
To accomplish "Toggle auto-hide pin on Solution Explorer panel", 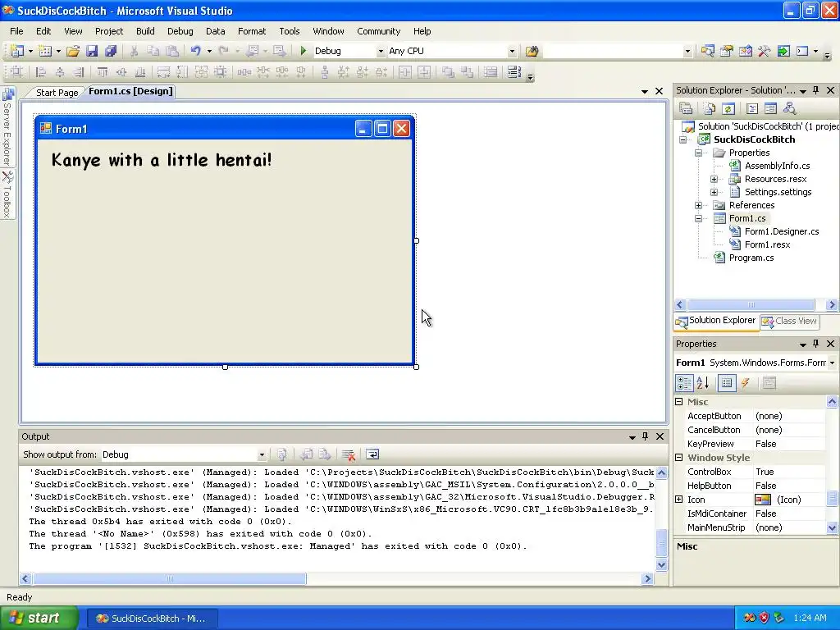I will point(816,90).
